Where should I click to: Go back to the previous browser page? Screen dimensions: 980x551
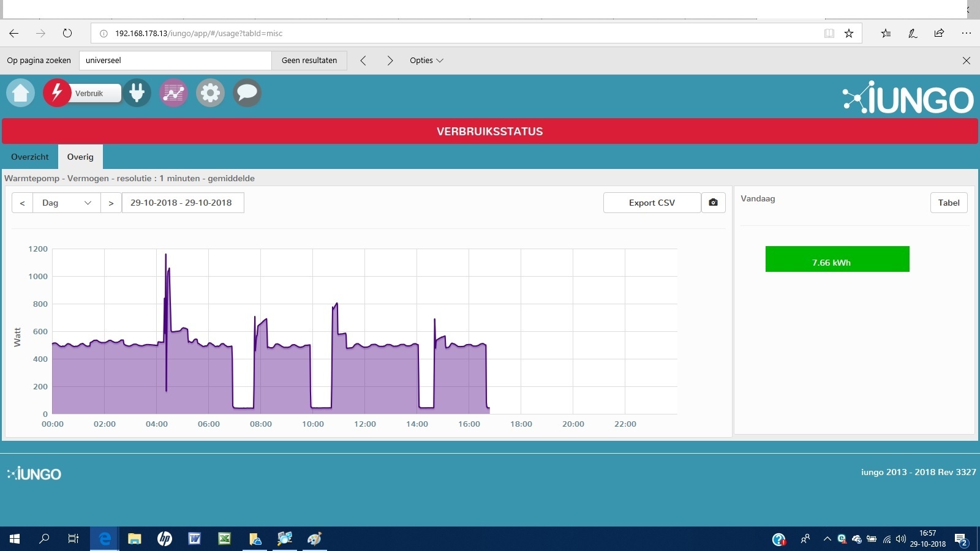pos(14,33)
